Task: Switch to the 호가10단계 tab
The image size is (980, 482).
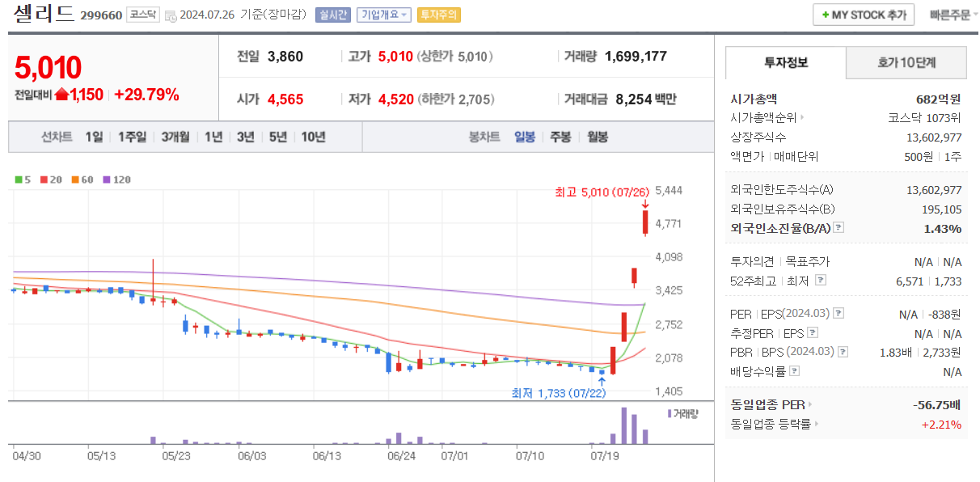Action: coord(906,62)
